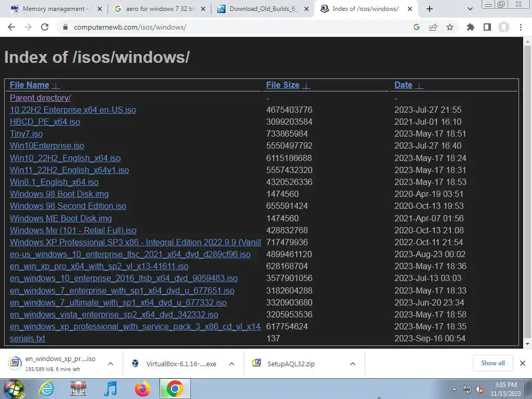Screen dimensions: 532x399
Task: Click the page vertical scrollbar
Action: pos(527,192)
